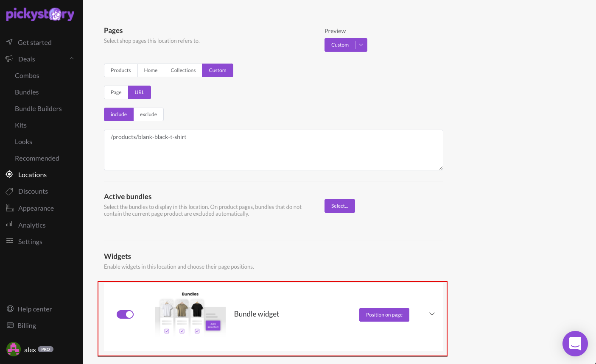This screenshot has width=596, height=364.
Task: Click the Locations target icon
Action: click(x=9, y=174)
